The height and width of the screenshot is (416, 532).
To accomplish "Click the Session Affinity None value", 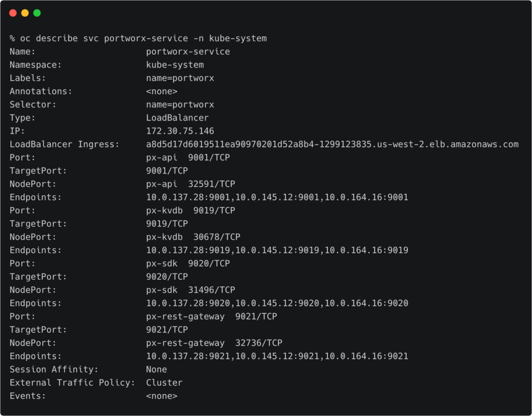I will (156, 369).
